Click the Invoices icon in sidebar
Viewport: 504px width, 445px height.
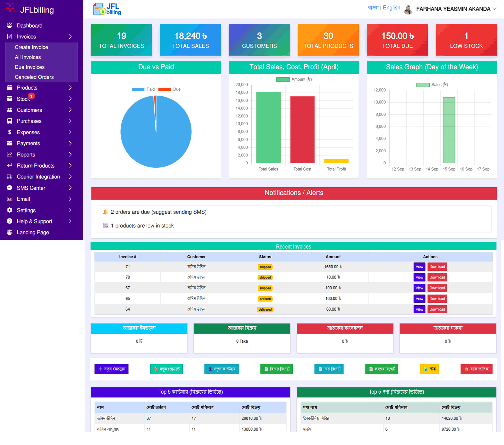(10, 37)
